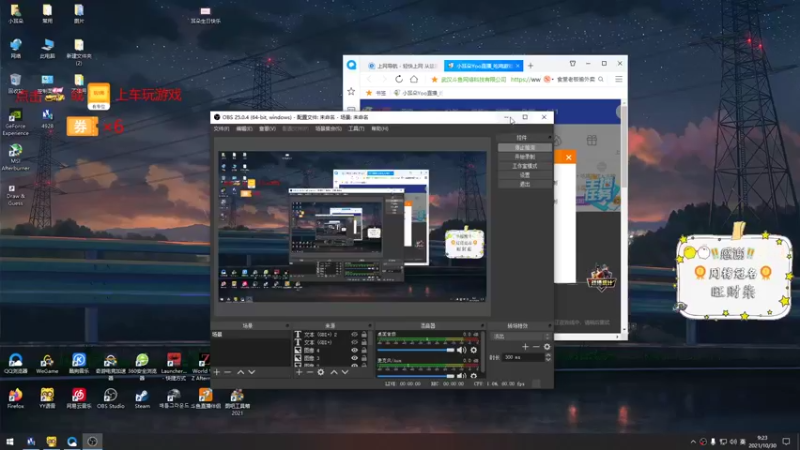Screen dimensions: 800x450
Task: Open source properties gear in Sources panel
Action: click(320, 372)
